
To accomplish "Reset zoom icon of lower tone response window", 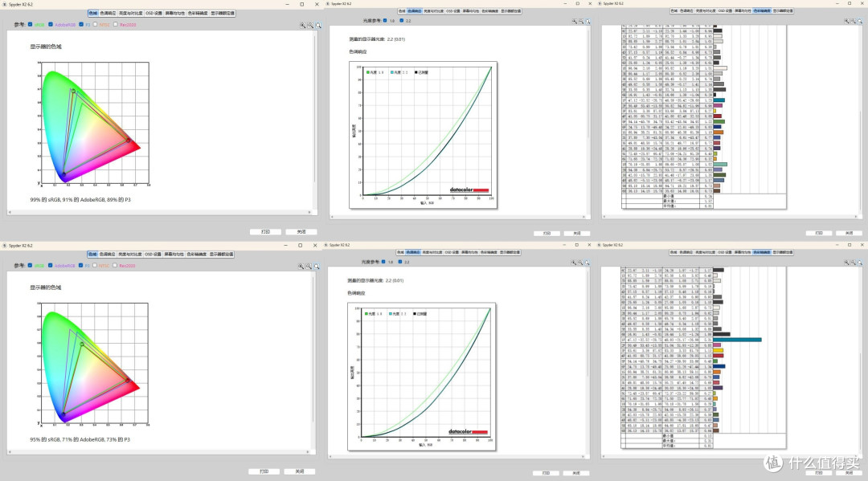I will point(587,263).
